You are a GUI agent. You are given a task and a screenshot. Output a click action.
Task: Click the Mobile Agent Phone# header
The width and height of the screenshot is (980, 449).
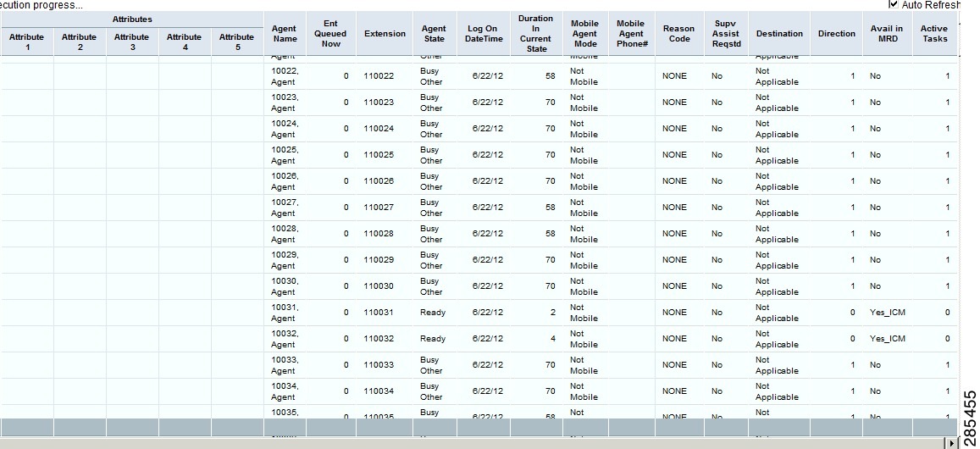click(x=631, y=34)
